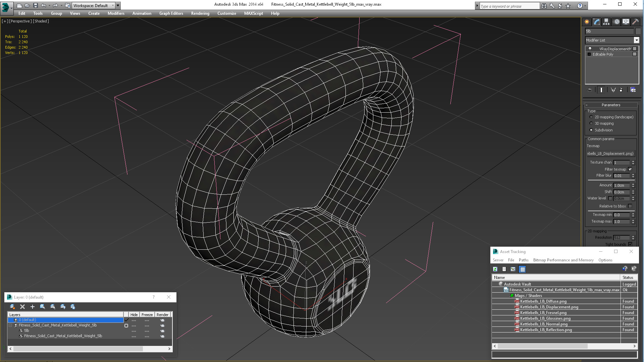Image resolution: width=644 pixels, height=362 pixels.
Task: Click Refresh icon in Asset Tracking
Action: click(x=495, y=269)
